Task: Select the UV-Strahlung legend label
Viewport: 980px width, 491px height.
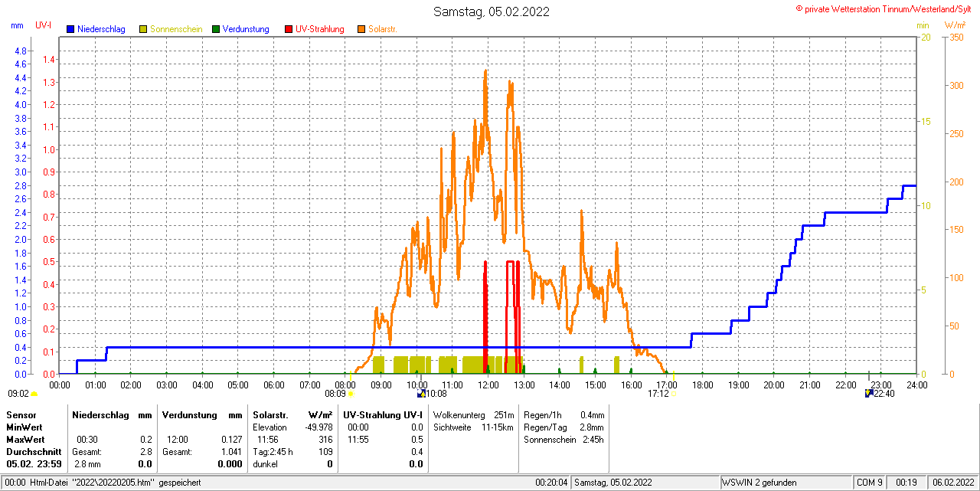Action: pyautogui.click(x=320, y=29)
